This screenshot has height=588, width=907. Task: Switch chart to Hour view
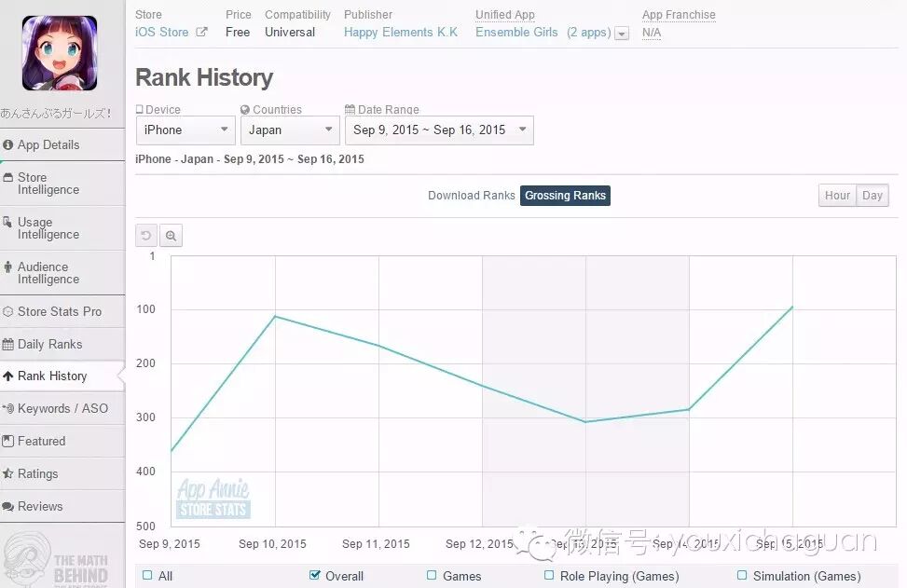coord(837,196)
